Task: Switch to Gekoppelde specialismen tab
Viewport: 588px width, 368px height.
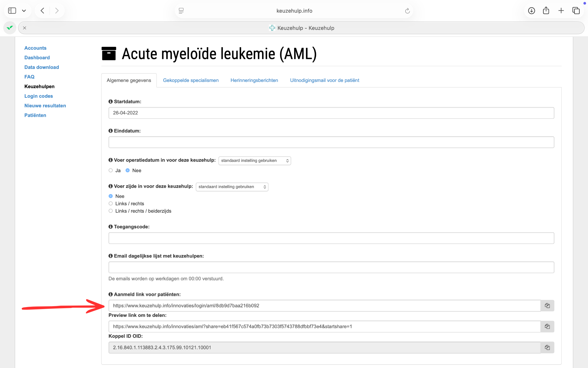Action: pos(191,80)
